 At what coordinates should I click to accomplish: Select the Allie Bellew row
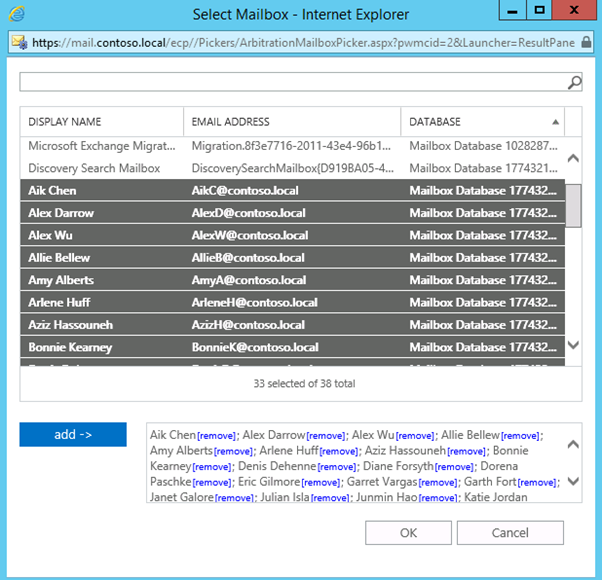point(293,258)
